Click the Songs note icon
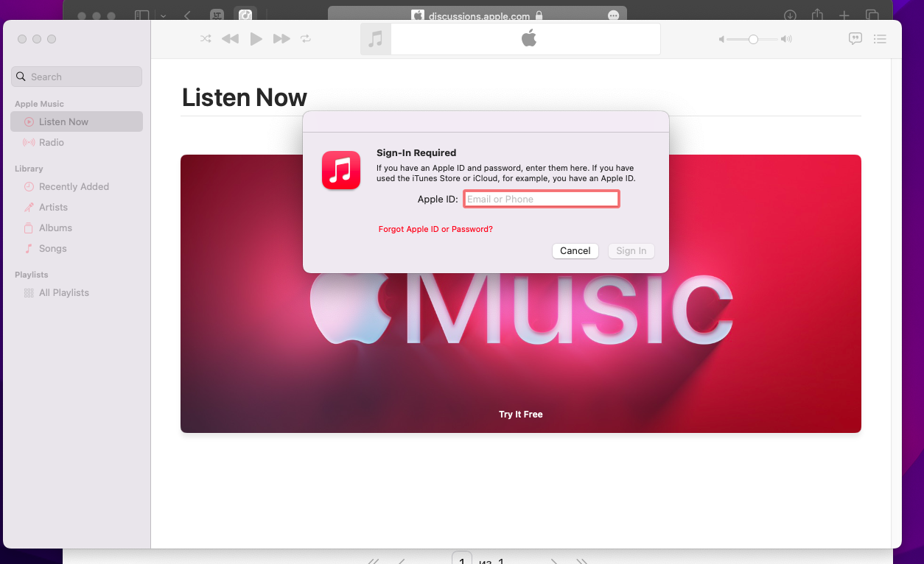Viewport: 924px width, 564px height. tap(29, 248)
